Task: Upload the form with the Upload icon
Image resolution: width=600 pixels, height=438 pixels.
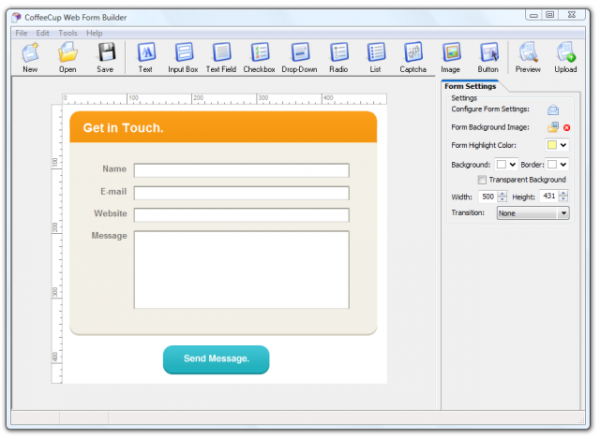Action: pos(566,57)
